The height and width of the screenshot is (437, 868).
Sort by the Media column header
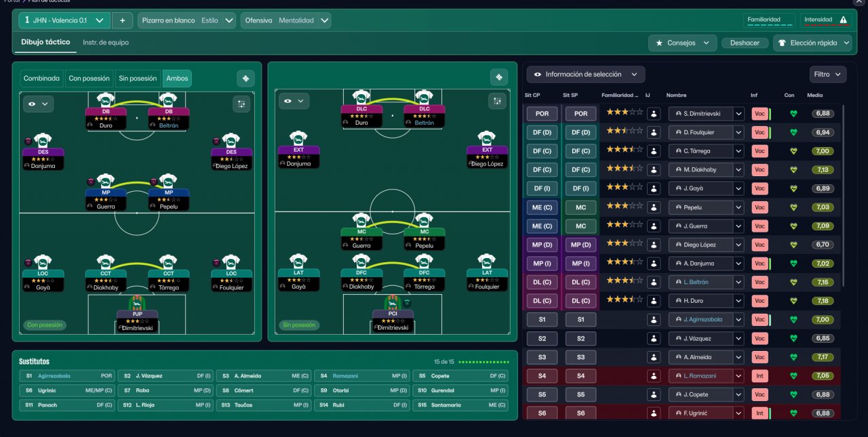point(814,96)
